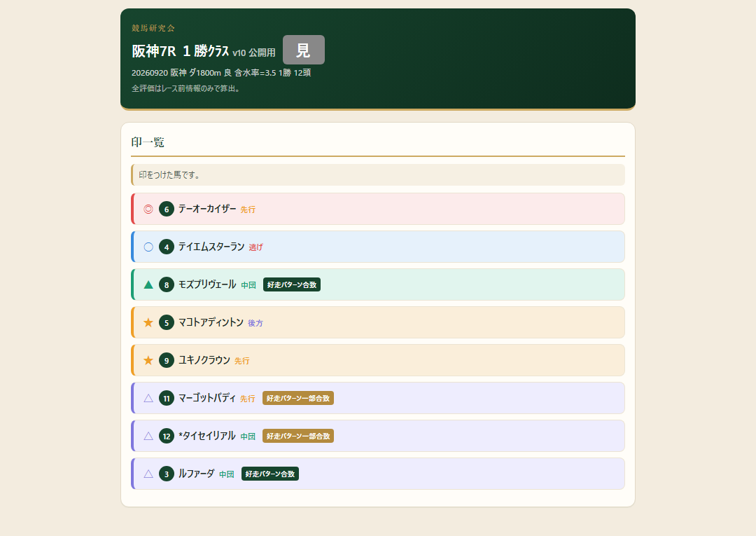Click the double-circle mark for テーオーカイザー
Screen dimensions: 756x536
(x=148, y=209)
